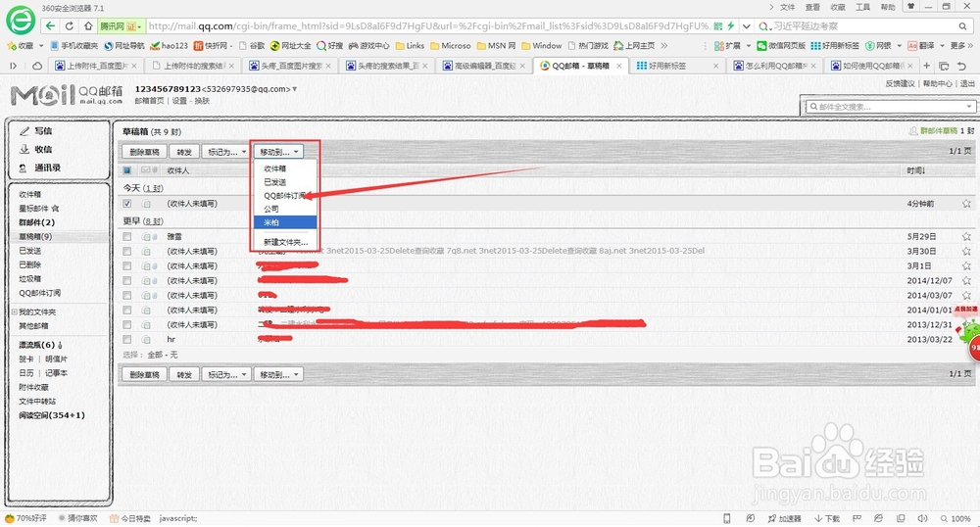Expand the account email address dropdown arrow

(x=294, y=89)
